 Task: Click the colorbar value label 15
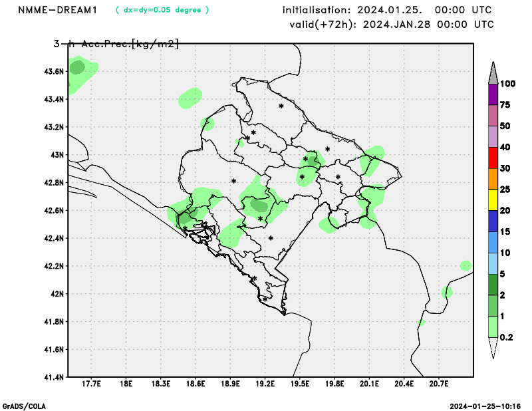coord(505,232)
